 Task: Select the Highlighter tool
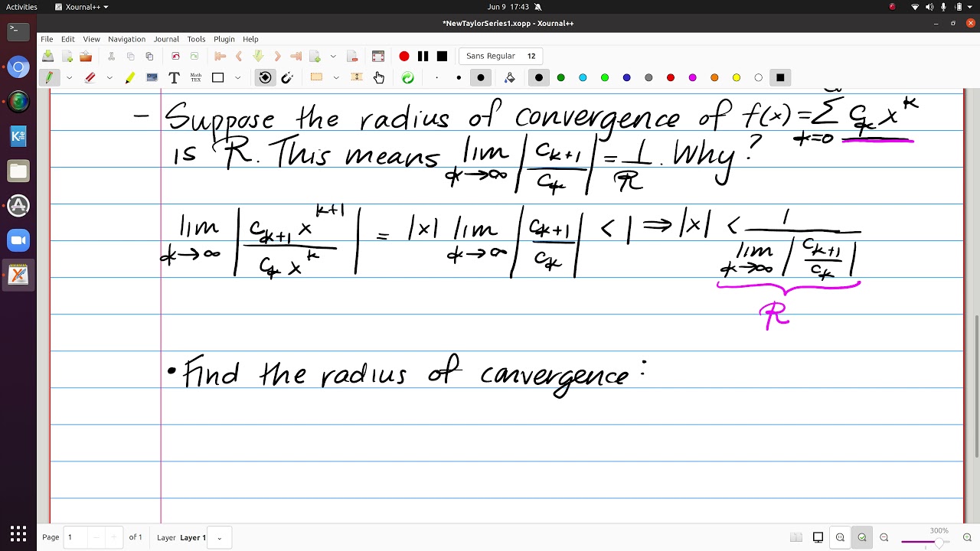coord(130,77)
